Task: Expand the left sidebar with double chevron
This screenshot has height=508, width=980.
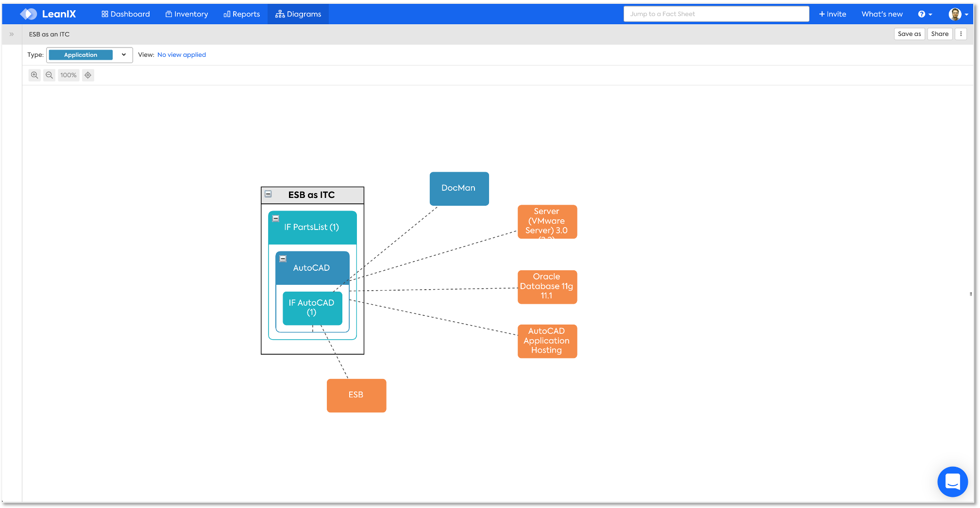Action: (12, 34)
